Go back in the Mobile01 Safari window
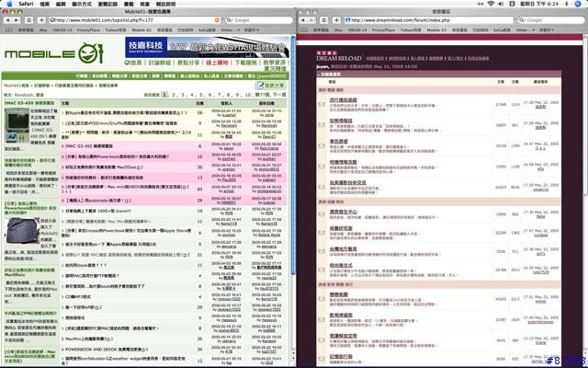588x368 pixels. pos(8,20)
